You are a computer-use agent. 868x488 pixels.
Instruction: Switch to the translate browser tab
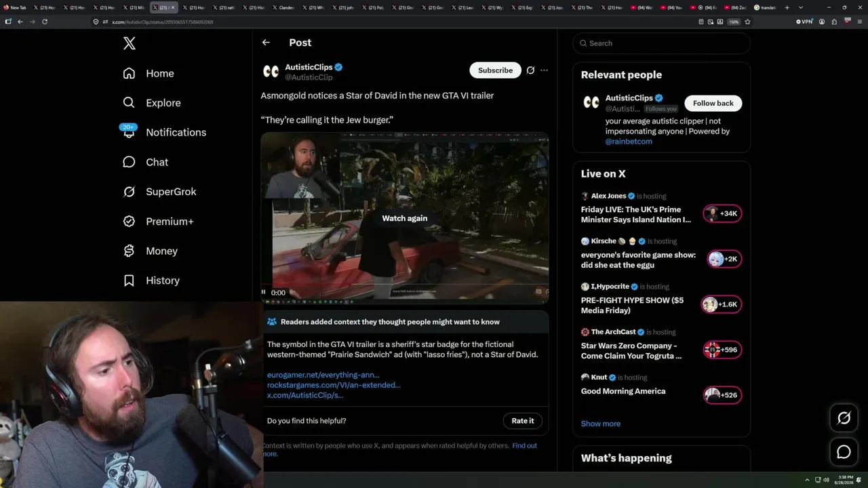[x=765, y=7]
